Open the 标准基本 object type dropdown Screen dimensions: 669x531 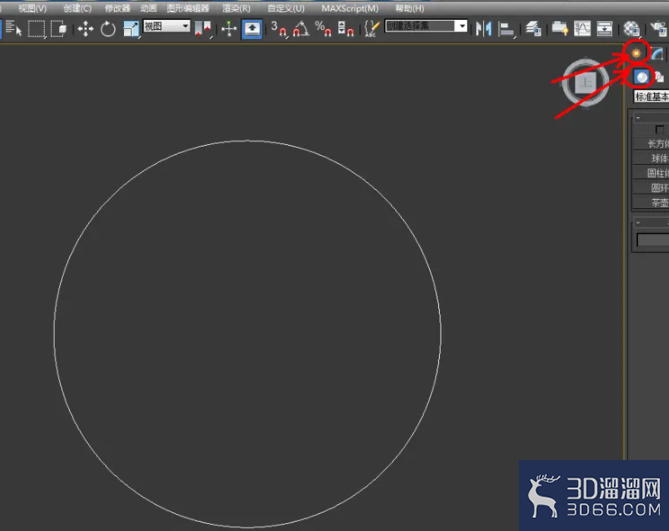pos(652,97)
